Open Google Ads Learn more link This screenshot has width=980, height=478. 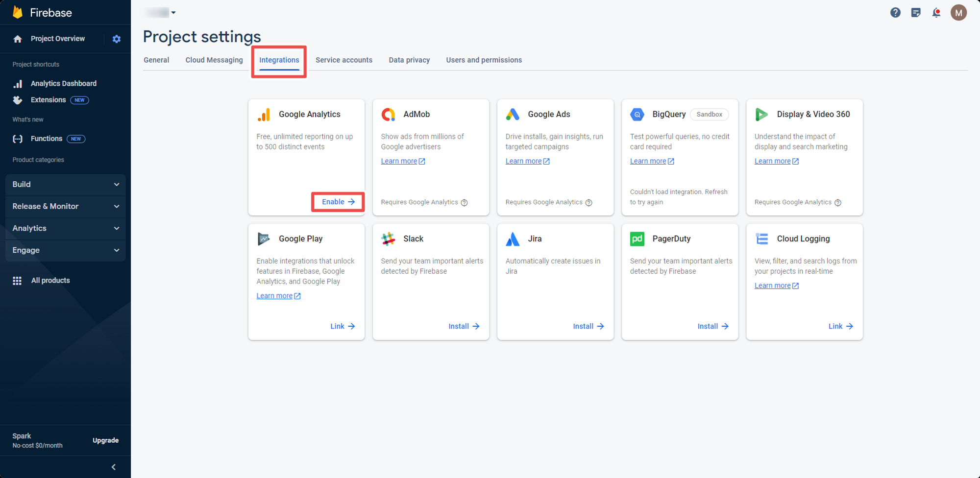(x=528, y=162)
